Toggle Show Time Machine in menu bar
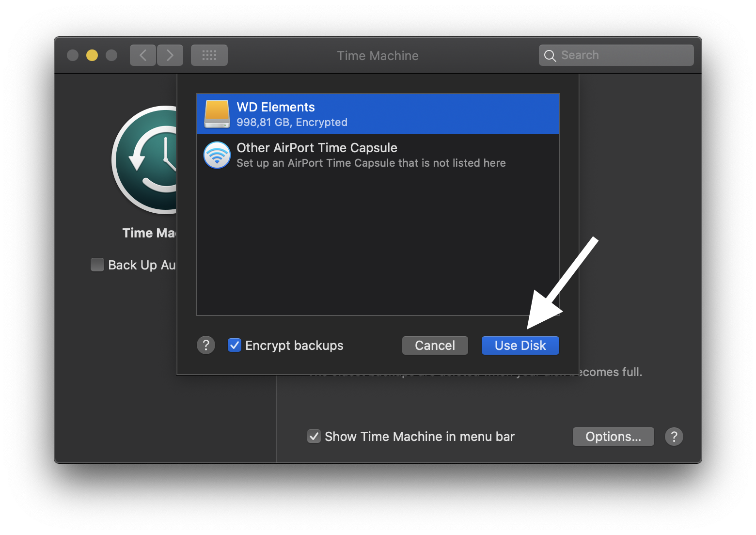Screen dimensions: 756x535 314,436
